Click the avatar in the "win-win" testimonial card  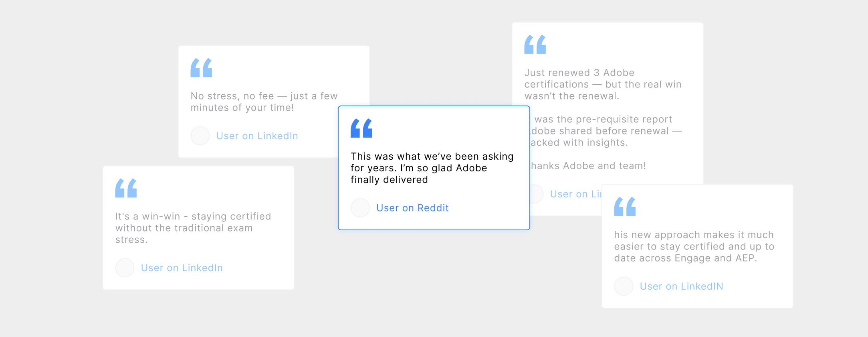tap(125, 268)
